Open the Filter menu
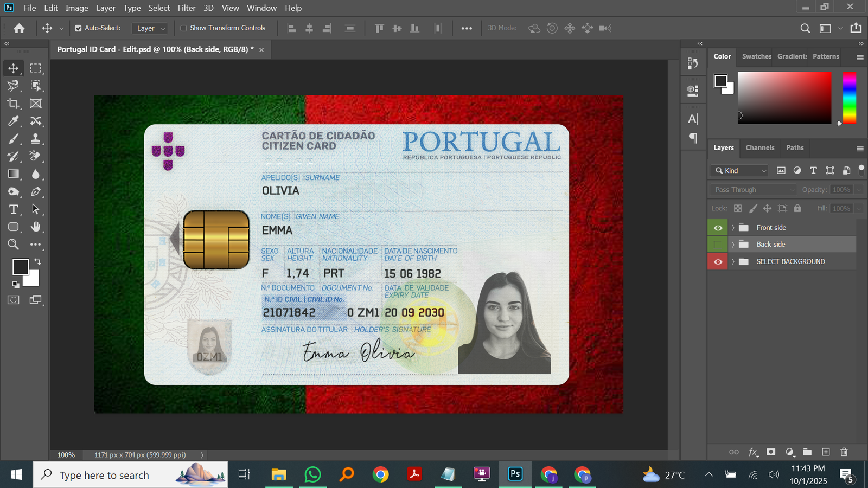The height and width of the screenshot is (488, 868). [x=186, y=8]
